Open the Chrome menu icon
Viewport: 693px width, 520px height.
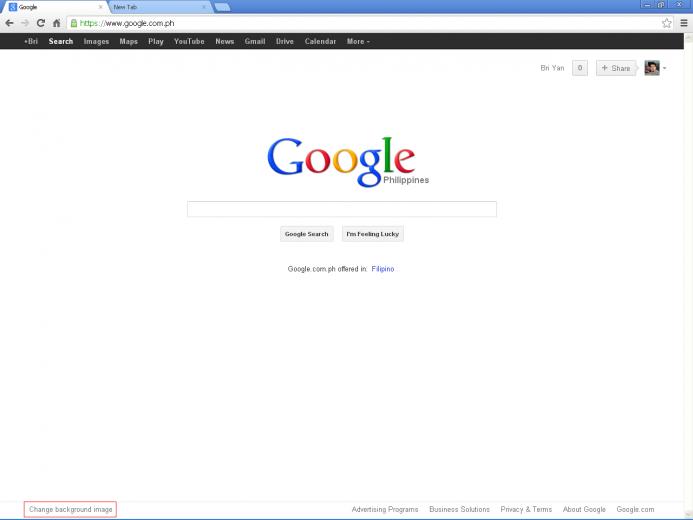[684, 23]
